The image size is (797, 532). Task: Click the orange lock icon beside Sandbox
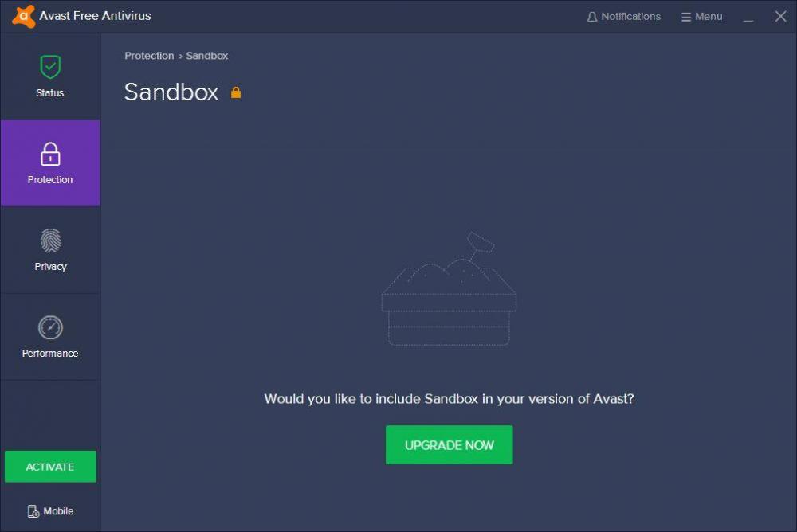pyautogui.click(x=236, y=92)
